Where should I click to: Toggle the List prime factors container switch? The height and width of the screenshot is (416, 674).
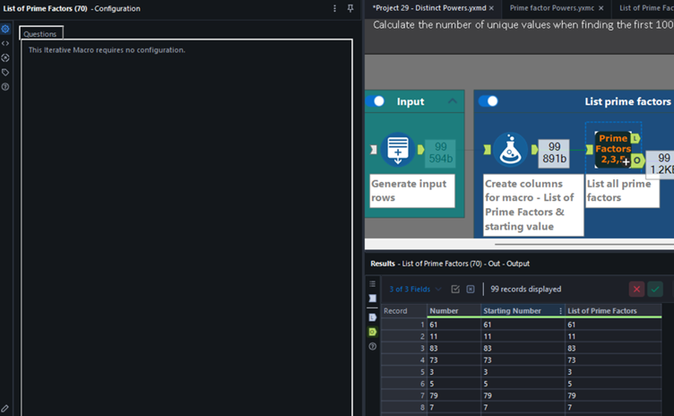tap(488, 101)
